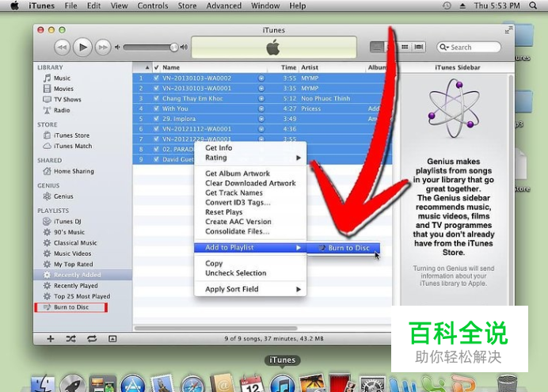Toggle shuffle button
The height and width of the screenshot is (392, 548).
[x=71, y=339]
